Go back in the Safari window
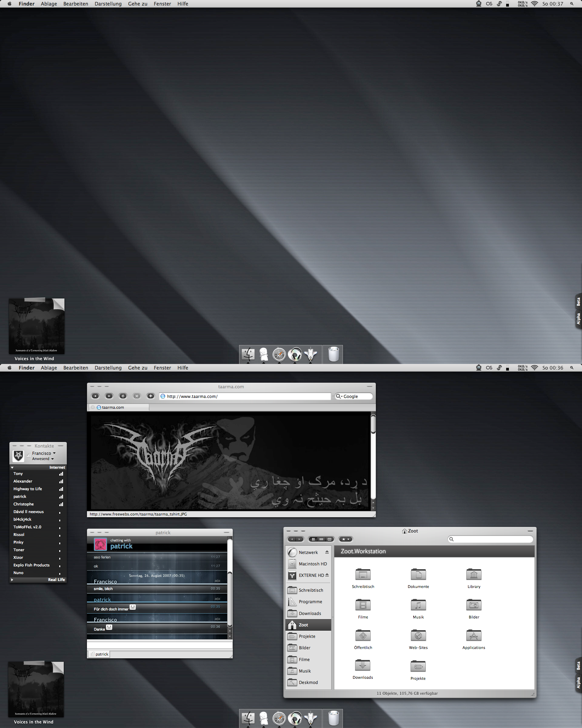This screenshot has width=582, height=728. (x=95, y=396)
